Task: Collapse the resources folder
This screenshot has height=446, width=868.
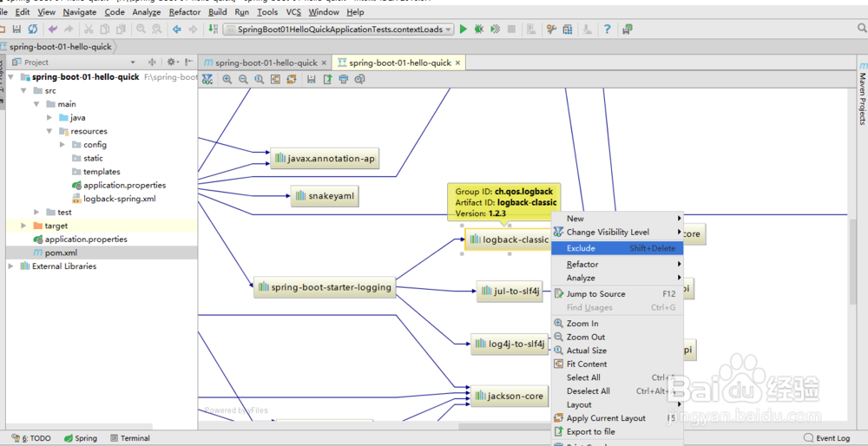Action: point(49,131)
